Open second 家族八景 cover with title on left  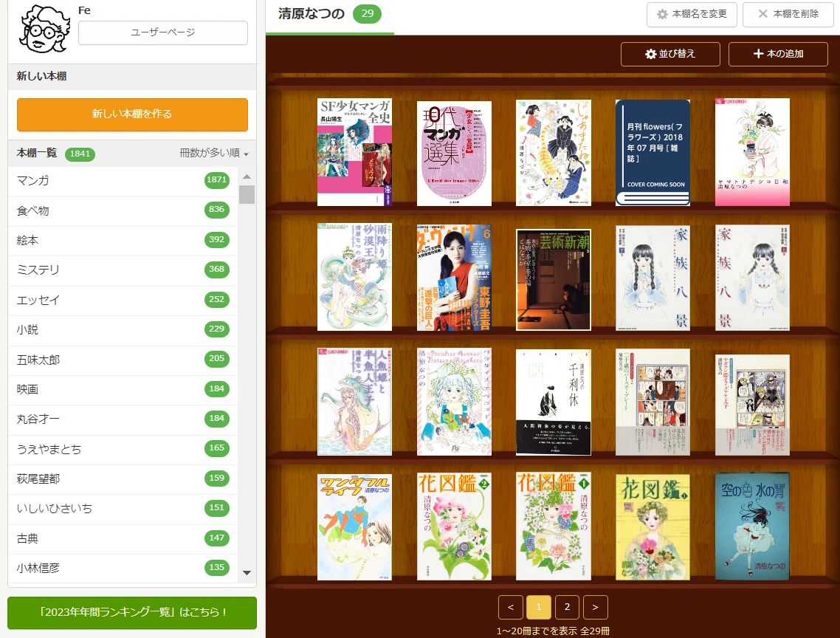click(x=752, y=278)
